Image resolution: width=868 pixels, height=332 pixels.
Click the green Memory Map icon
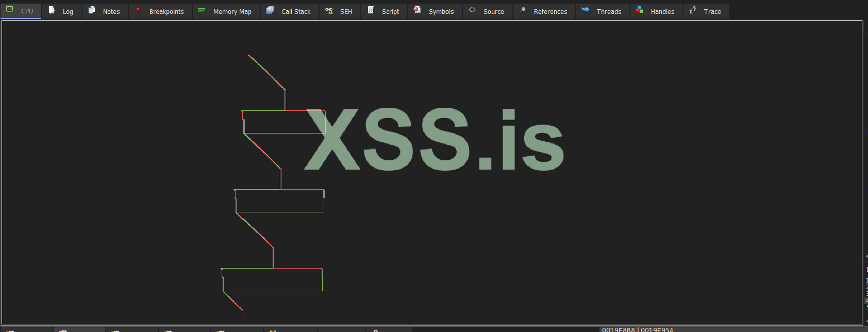pyautogui.click(x=202, y=10)
